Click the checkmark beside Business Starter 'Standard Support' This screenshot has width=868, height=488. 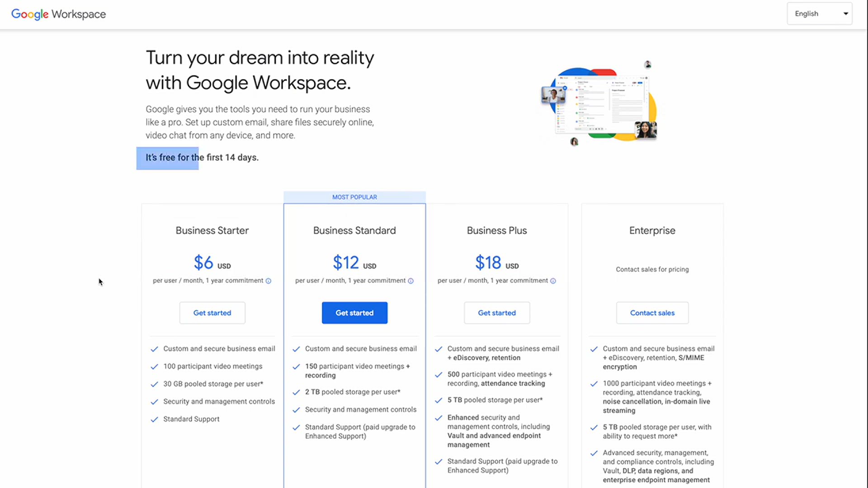pos(154,419)
